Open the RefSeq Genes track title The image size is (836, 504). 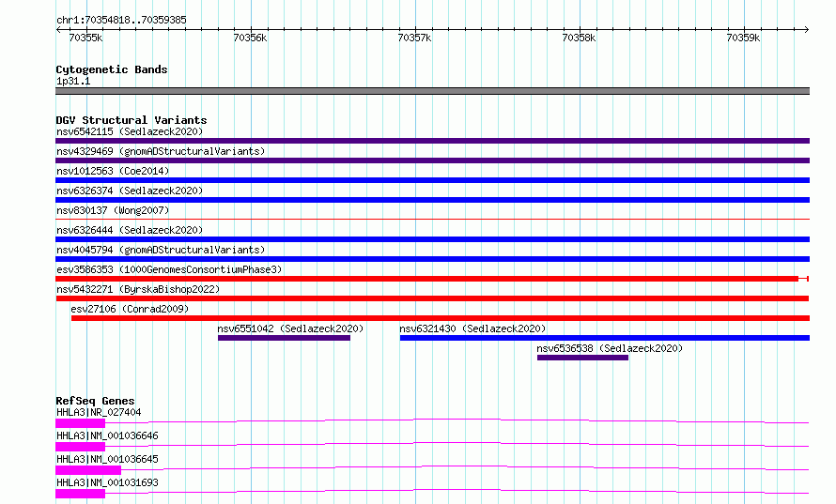coord(95,401)
